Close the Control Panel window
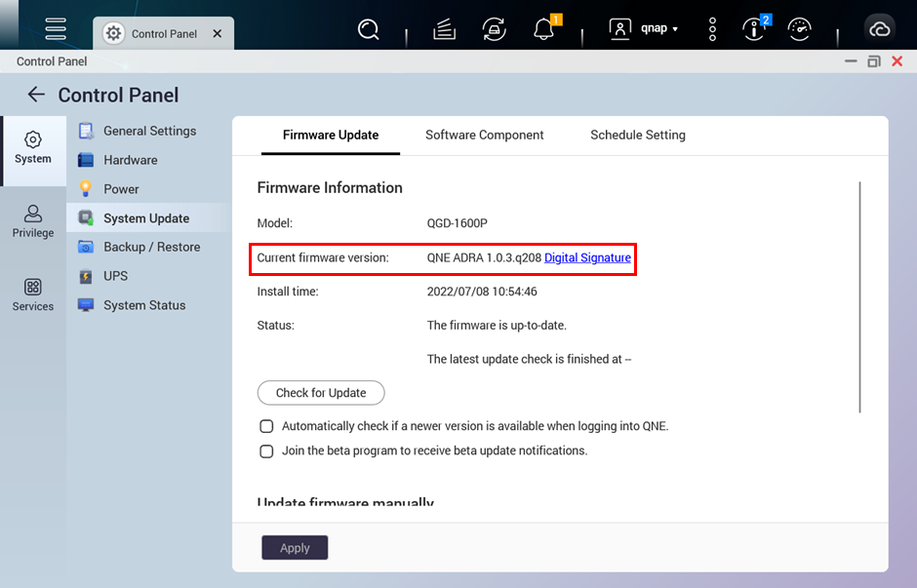This screenshot has height=588, width=917. 897,61
